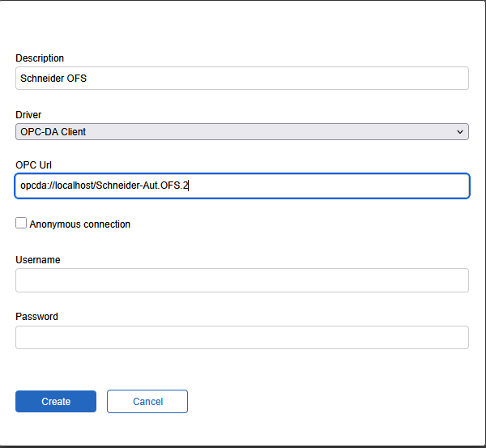Click the 'opcda://localhost' URL text
Screen dimensions: 486x448
57,186
